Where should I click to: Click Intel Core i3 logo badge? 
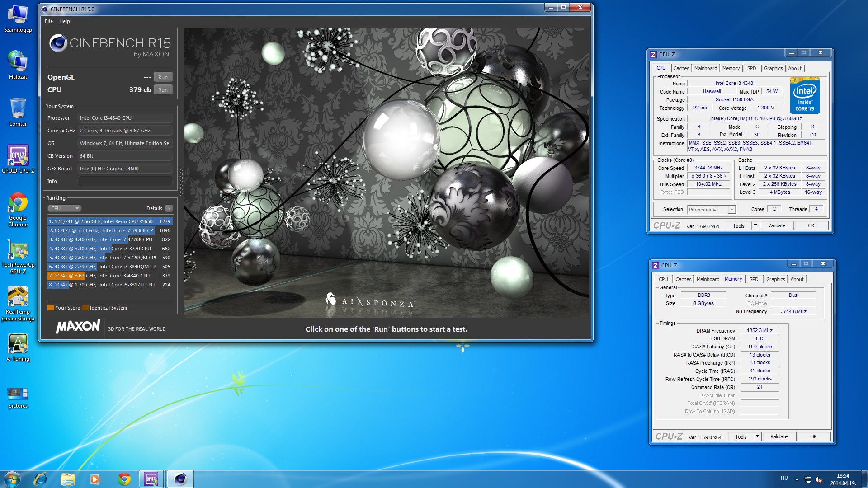point(805,95)
